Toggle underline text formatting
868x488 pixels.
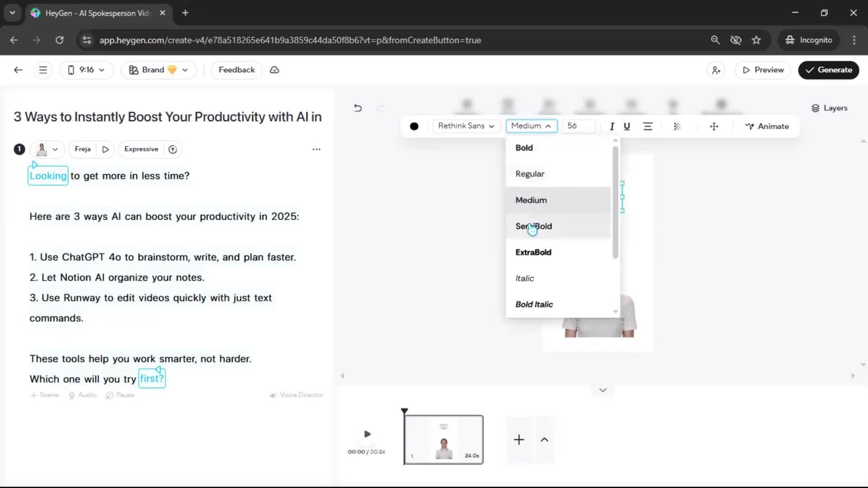tap(627, 127)
